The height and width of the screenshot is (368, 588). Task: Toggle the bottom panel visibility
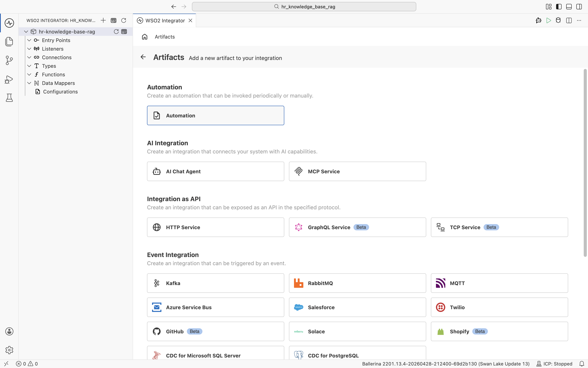pyautogui.click(x=569, y=7)
